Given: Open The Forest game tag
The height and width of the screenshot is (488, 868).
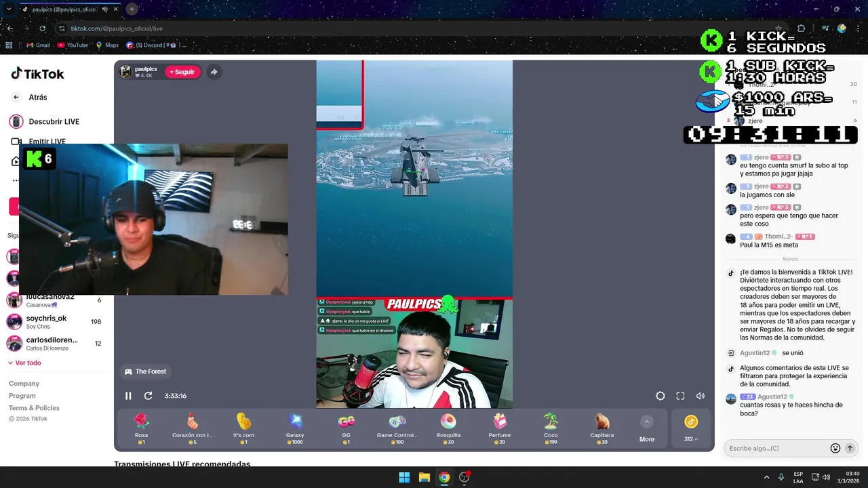Looking at the screenshot, I should [146, 371].
